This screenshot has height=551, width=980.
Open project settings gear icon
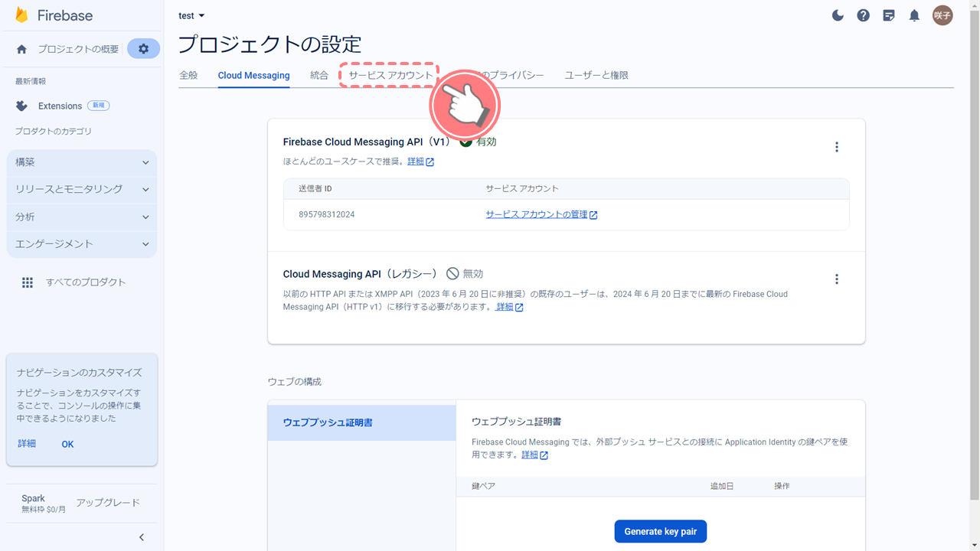point(143,49)
